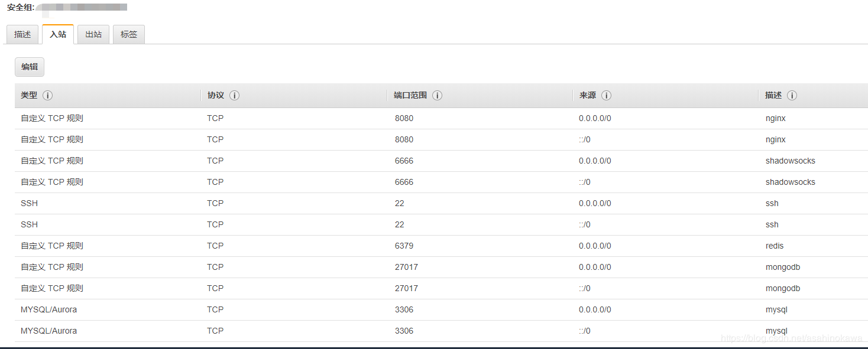Click info icon next to 协议 header

coord(235,96)
